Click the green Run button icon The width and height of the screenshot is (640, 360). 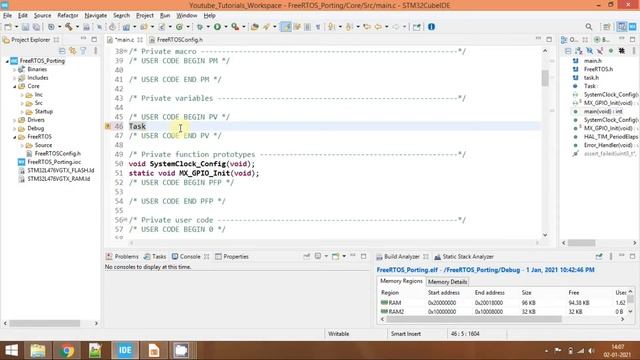[217, 27]
